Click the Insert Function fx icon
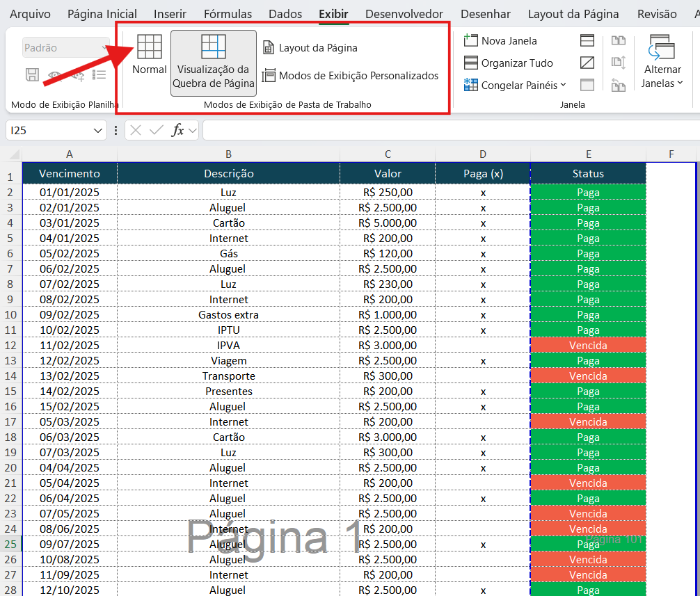The height and width of the screenshot is (596, 700). pyautogui.click(x=180, y=130)
